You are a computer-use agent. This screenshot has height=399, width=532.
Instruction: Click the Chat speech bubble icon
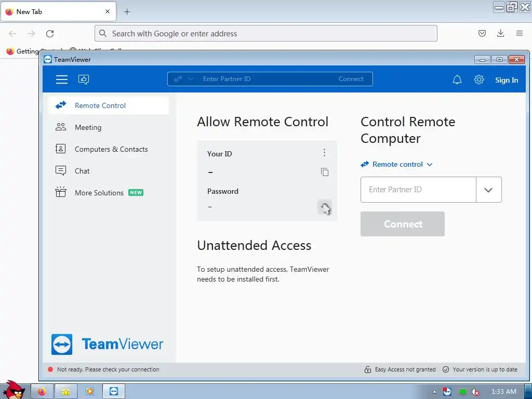(x=61, y=170)
